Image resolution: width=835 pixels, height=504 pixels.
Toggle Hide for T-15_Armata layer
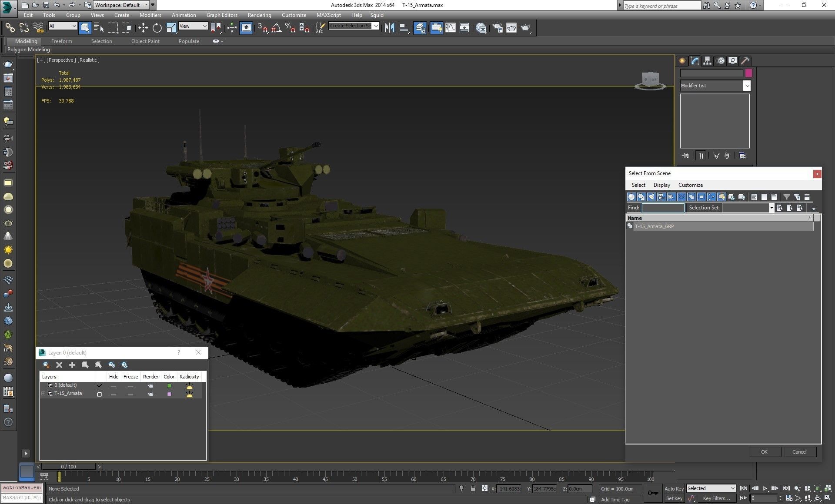tap(114, 394)
